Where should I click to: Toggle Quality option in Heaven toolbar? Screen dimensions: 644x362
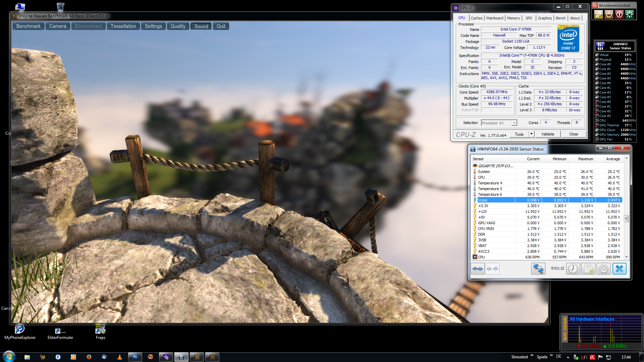click(x=178, y=26)
